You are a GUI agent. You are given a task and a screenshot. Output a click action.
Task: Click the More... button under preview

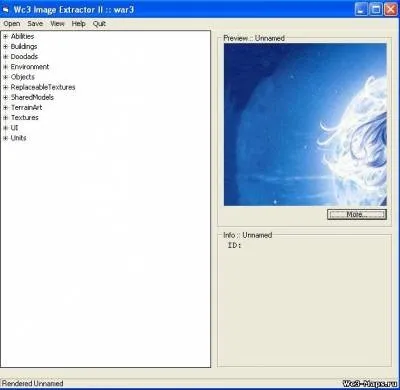tap(357, 214)
